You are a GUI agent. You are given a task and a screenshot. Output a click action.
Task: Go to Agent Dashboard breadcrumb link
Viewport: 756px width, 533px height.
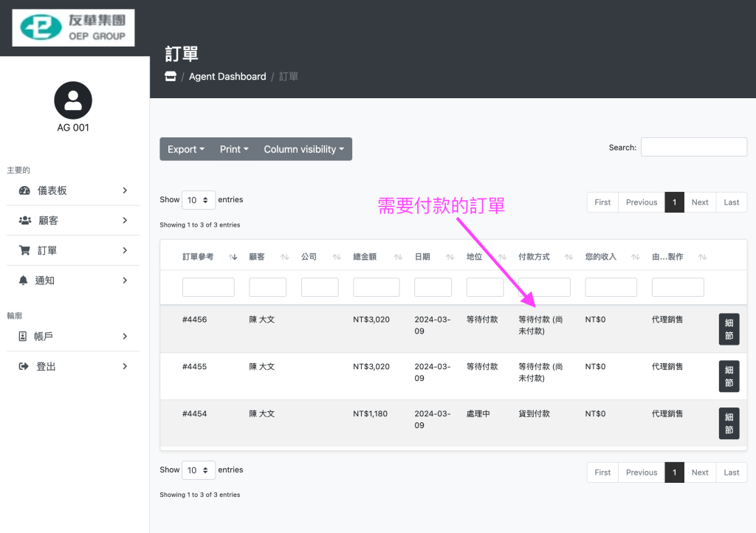pos(227,77)
